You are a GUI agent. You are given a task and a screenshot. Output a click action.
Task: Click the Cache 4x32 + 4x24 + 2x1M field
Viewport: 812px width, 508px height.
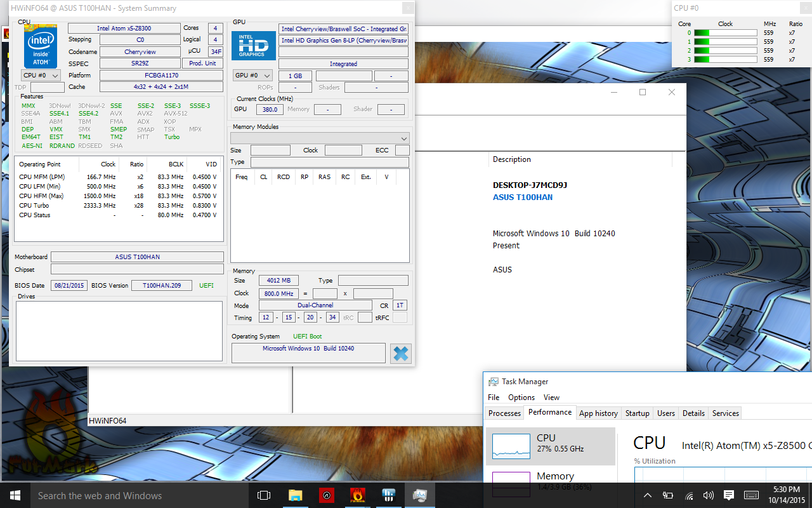[x=161, y=87]
